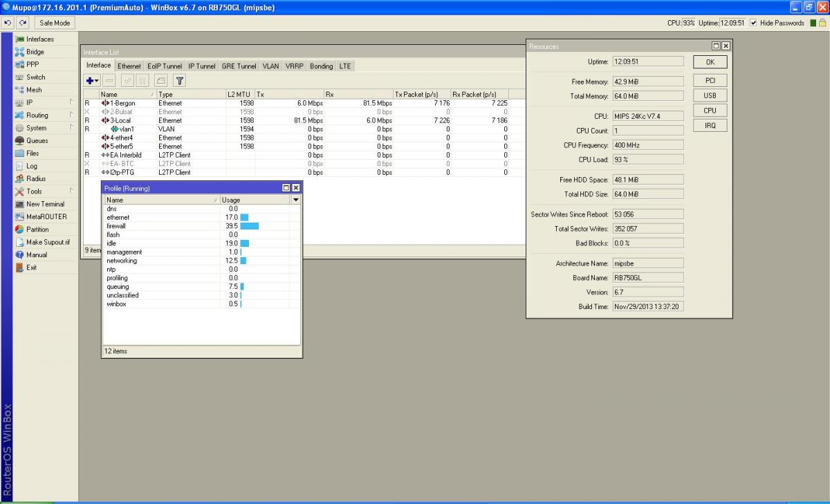
Task: Open the Profile table column dropdown arrow
Action: pos(296,200)
